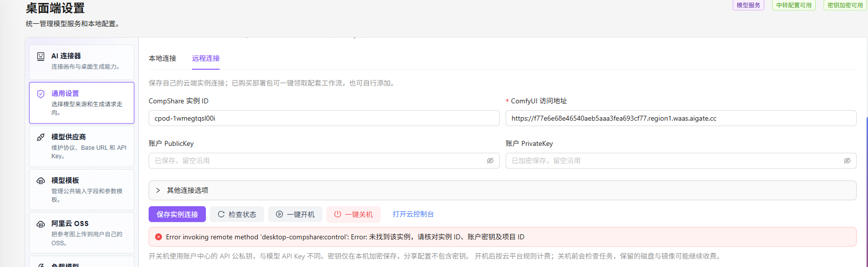Viewport: 868px width, 267px height.
Task: Open 模型模板 section
Action: click(81, 190)
